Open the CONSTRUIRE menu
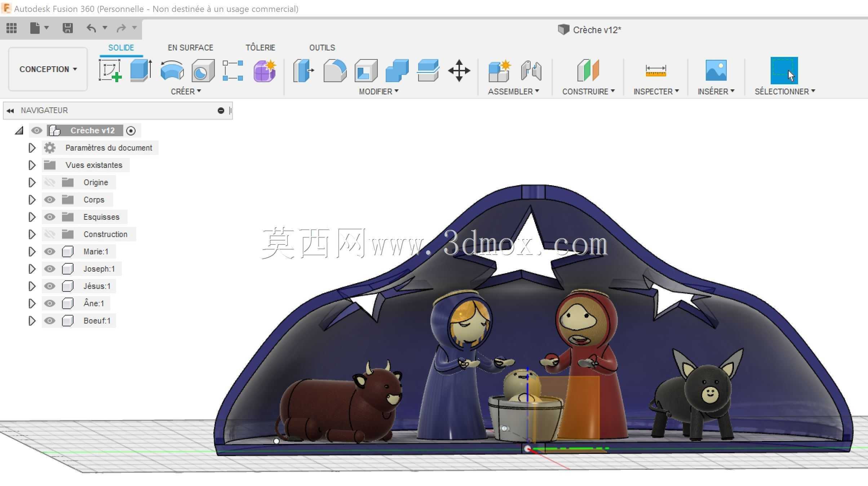 tap(589, 92)
